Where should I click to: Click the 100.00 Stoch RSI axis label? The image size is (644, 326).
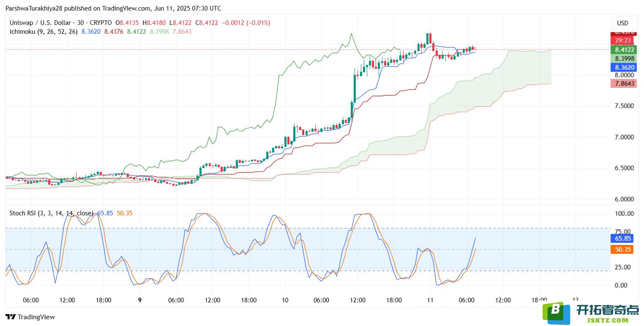coord(624,213)
